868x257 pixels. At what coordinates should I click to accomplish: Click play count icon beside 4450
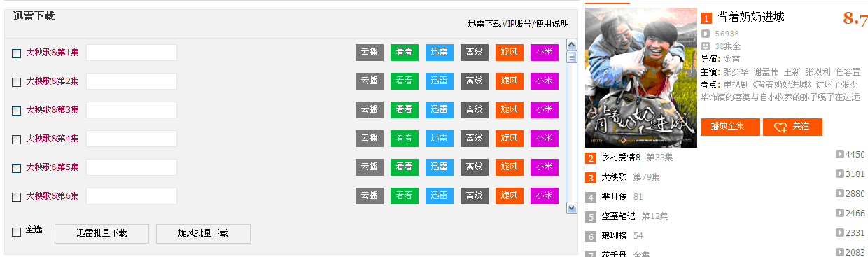click(x=840, y=154)
